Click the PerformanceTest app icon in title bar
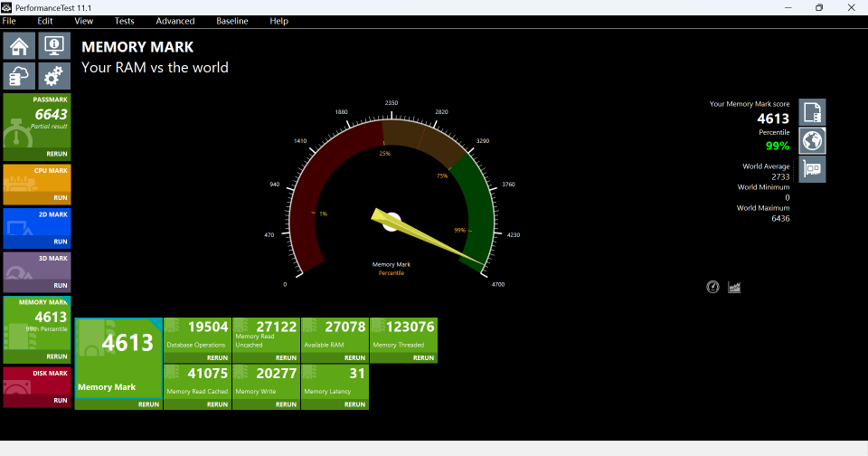The height and width of the screenshot is (456, 868). click(6, 8)
